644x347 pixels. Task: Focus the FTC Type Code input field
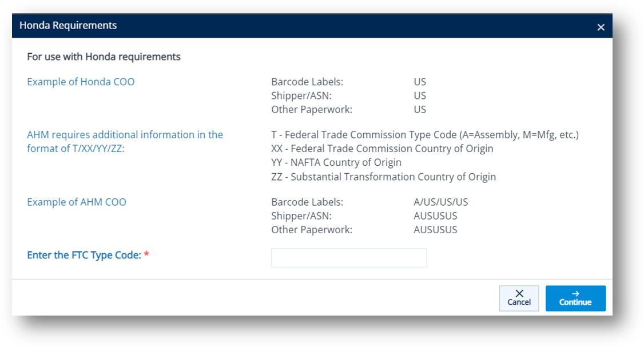[349, 257]
